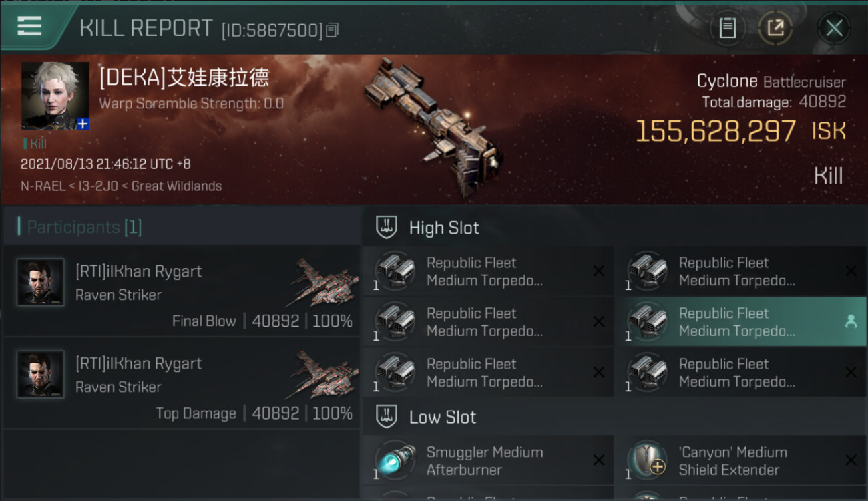Select the 'Canyon' Medium Shield Extender icon
Image resolution: width=868 pixels, height=501 pixels.
648,461
